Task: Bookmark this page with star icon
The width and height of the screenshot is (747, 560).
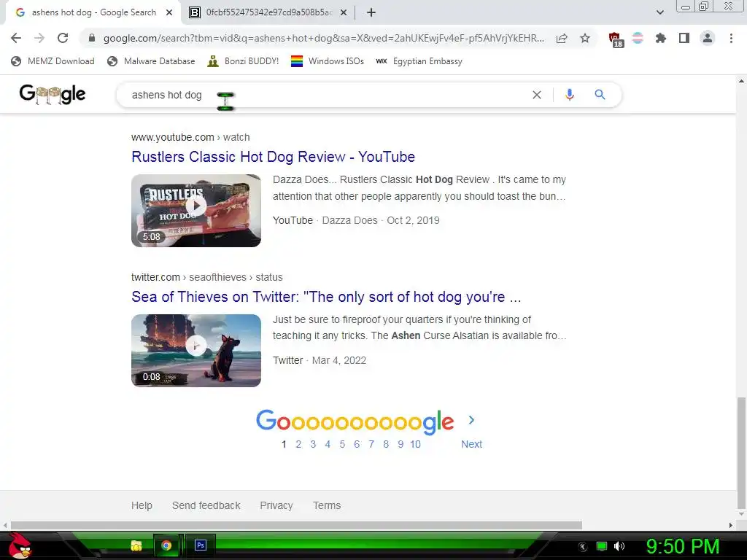Action: point(585,38)
